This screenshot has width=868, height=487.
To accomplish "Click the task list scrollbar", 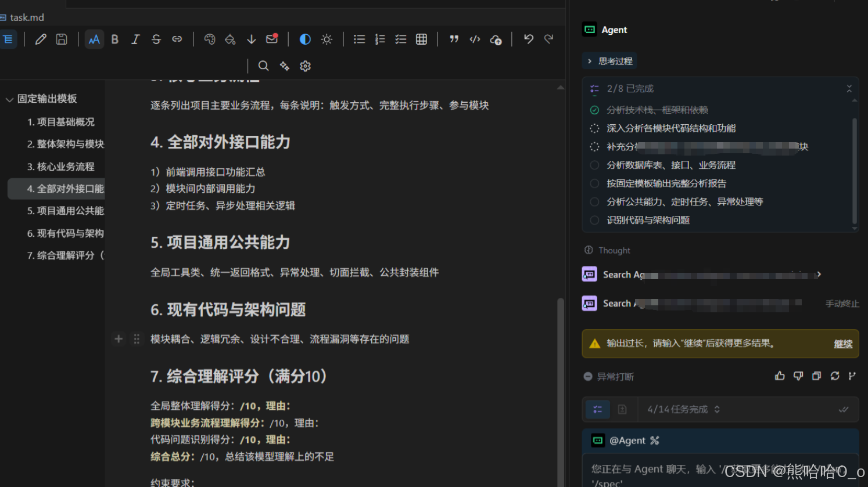I will click(854, 171).
